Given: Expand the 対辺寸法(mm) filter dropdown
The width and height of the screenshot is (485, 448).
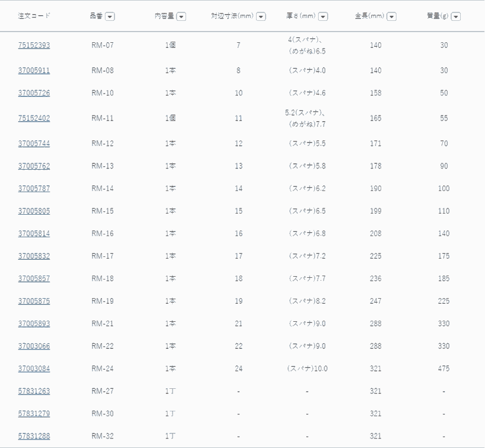Looking at the screenshot, I should pos(261,16).
